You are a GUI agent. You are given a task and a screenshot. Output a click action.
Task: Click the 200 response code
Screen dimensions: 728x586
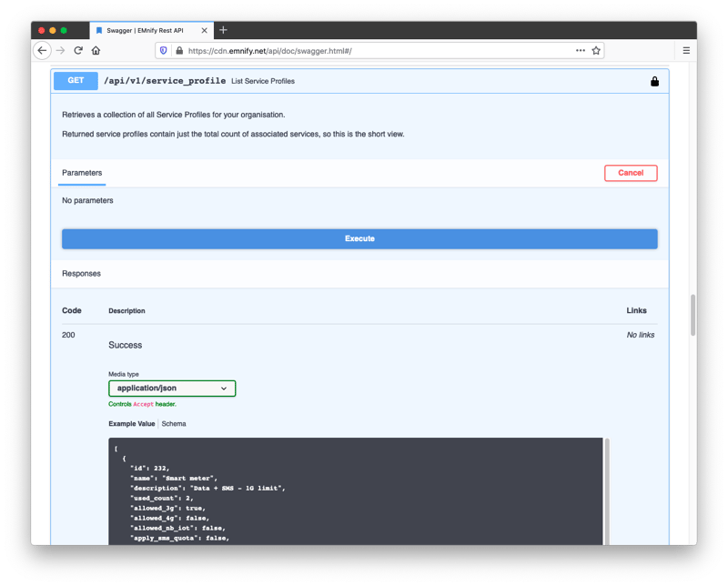(x=68, y=335)
